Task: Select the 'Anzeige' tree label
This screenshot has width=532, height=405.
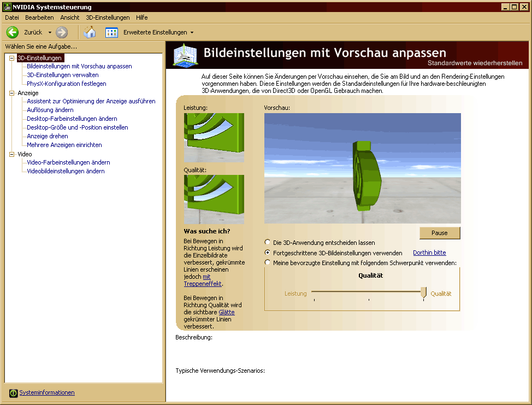Action: tap(28, 93)
